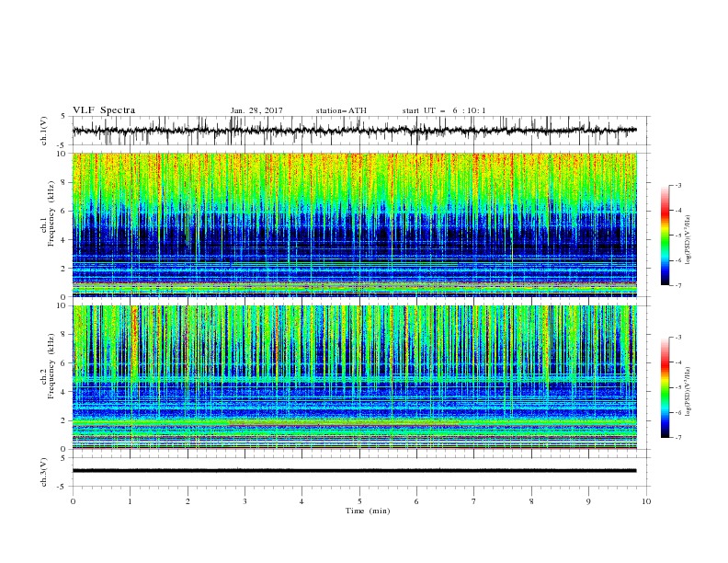This screenshot has width=728, height=563.
Task: Click the ch.2 frequency tick label "2"
Action: (65, 420)
